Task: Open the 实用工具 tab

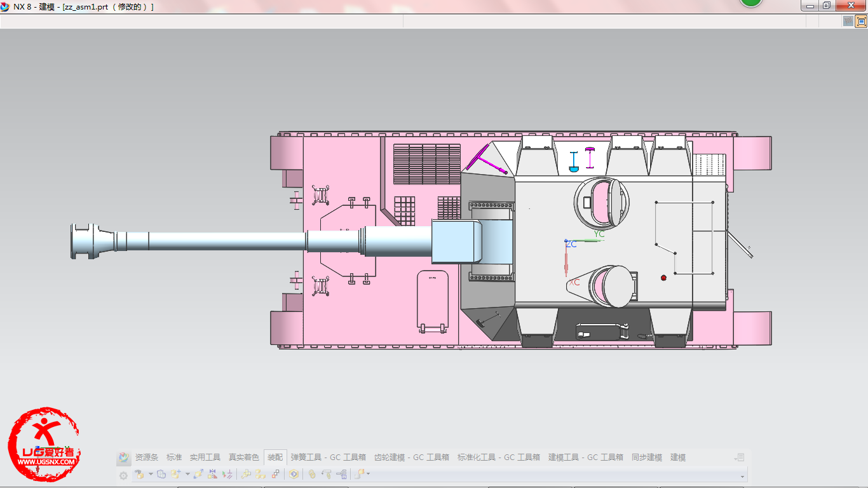Action: [205, 457]
